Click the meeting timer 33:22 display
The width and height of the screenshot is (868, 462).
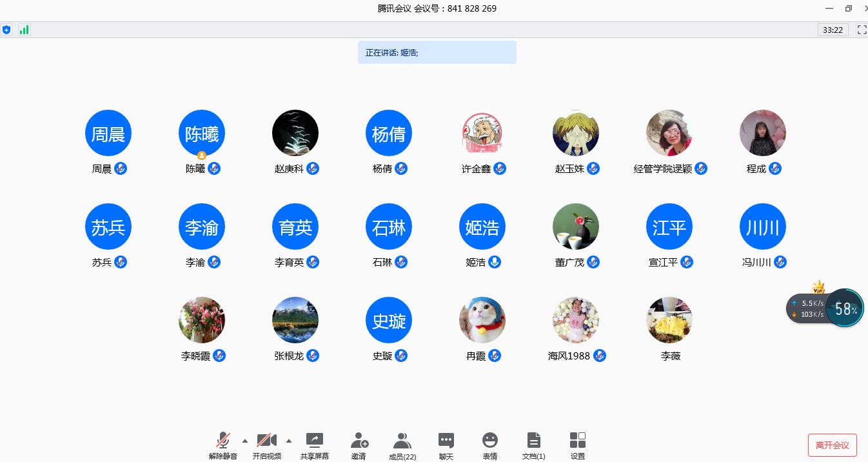pyautogui.click(x=833, y=30)
